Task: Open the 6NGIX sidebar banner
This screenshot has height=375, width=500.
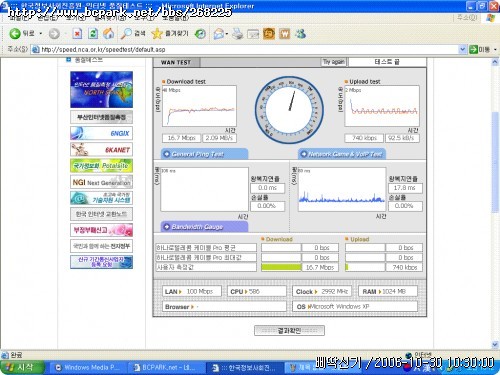Action: pos(101,133)
